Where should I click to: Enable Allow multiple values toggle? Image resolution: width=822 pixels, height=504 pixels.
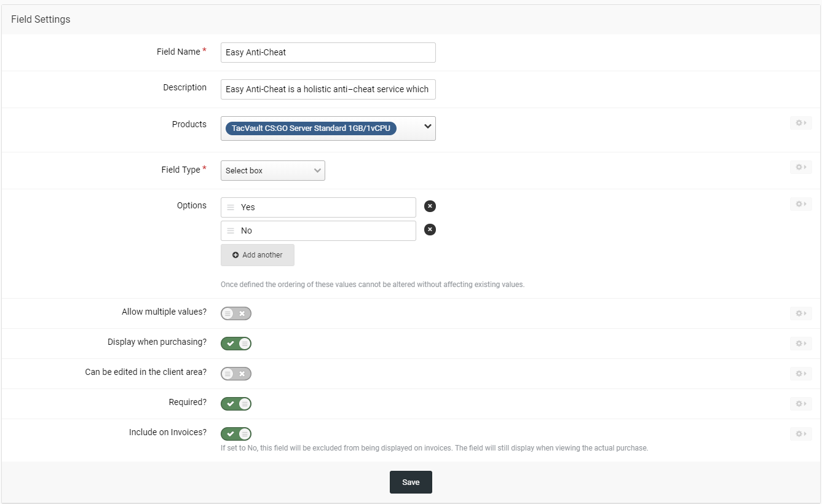pyautogui.click(x=236, y=313)
